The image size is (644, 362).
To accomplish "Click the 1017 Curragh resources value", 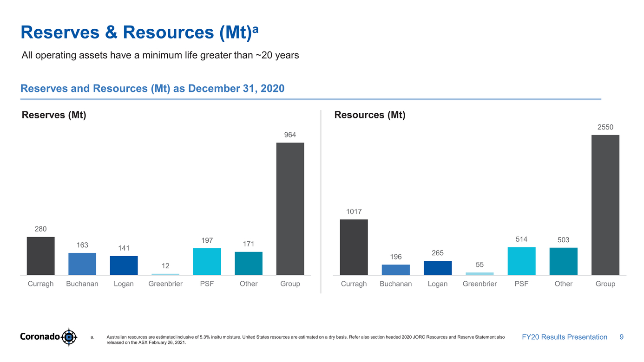I will (x=354, y=211).
